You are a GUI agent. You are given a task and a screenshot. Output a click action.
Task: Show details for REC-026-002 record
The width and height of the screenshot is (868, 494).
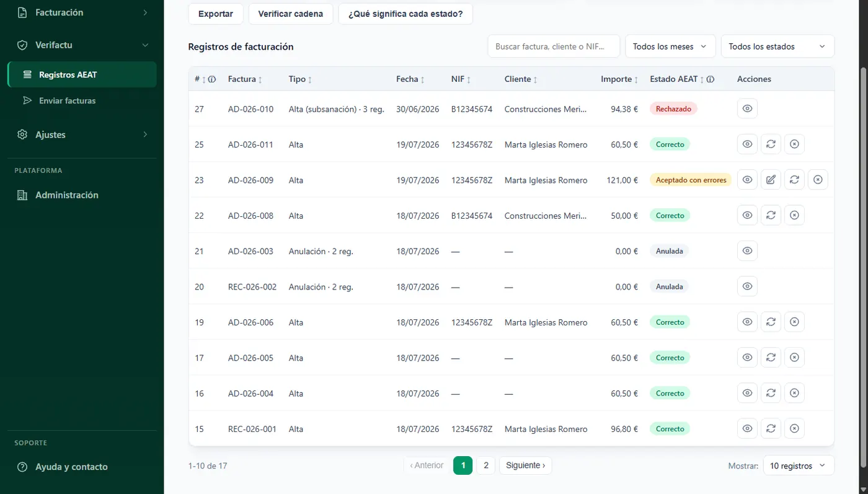[x=747, y=286]
